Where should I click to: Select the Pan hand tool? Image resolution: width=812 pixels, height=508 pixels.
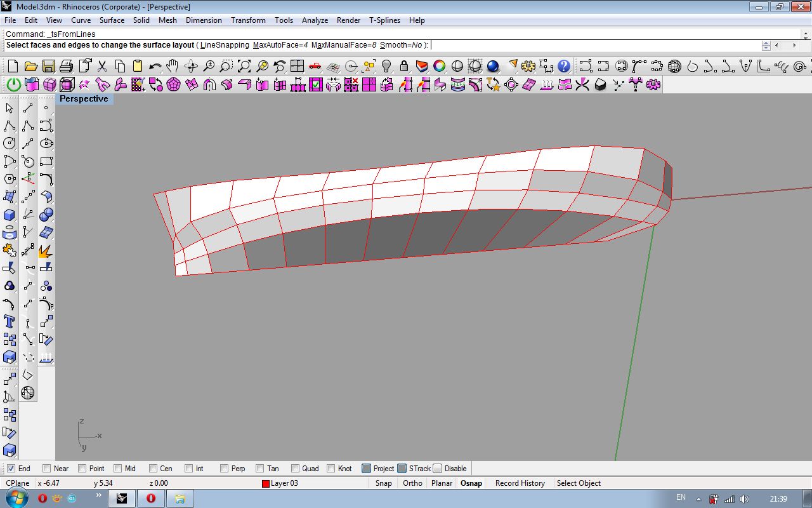pos(173,66)
